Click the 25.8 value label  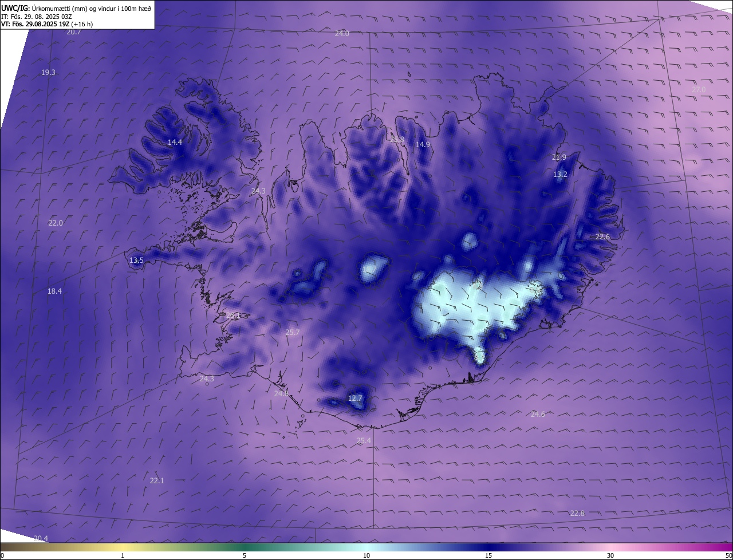click(x=397, y=140)
